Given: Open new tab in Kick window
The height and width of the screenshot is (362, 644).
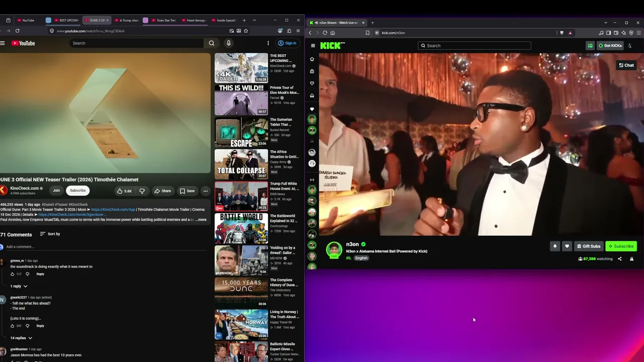Looking at the screenshot, I should click(373, 23).
